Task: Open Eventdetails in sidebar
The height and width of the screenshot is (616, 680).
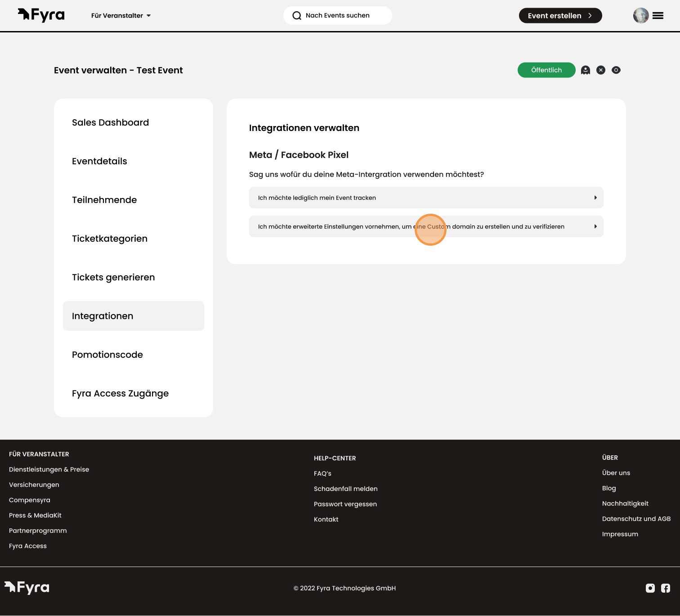Action: pos(134,161)
